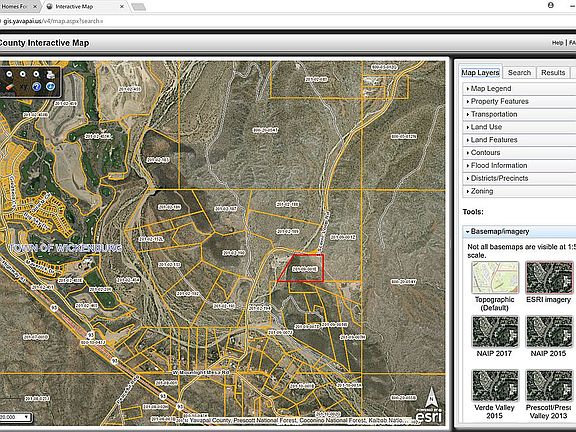Collapse the Basemap/imagery section

[x=519, y=231]
